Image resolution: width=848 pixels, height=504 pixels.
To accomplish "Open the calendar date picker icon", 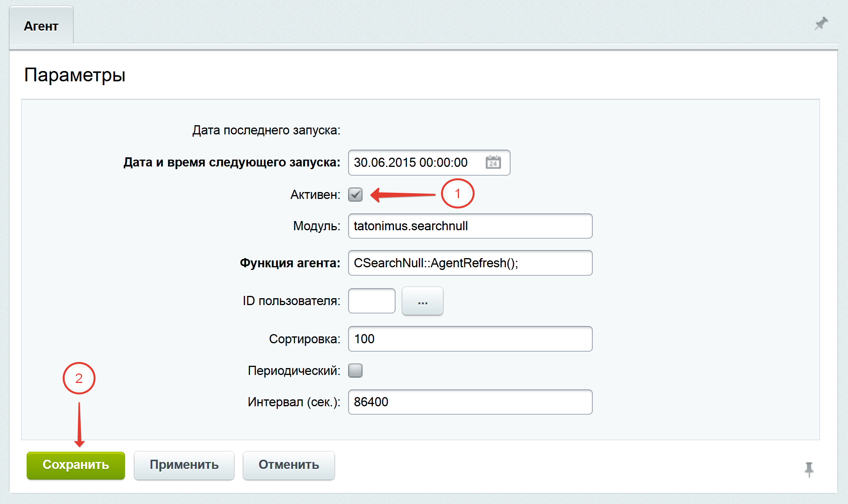I will coord(493,162).
